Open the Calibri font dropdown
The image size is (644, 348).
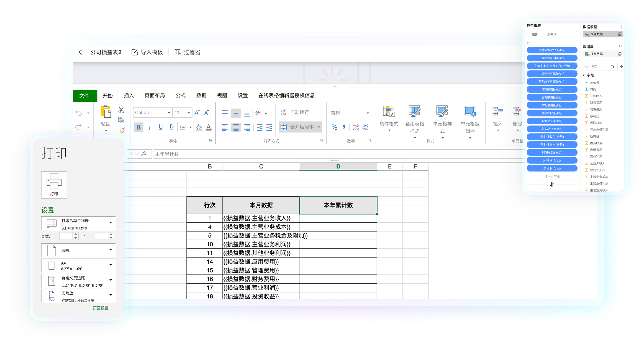click(169, 113)
